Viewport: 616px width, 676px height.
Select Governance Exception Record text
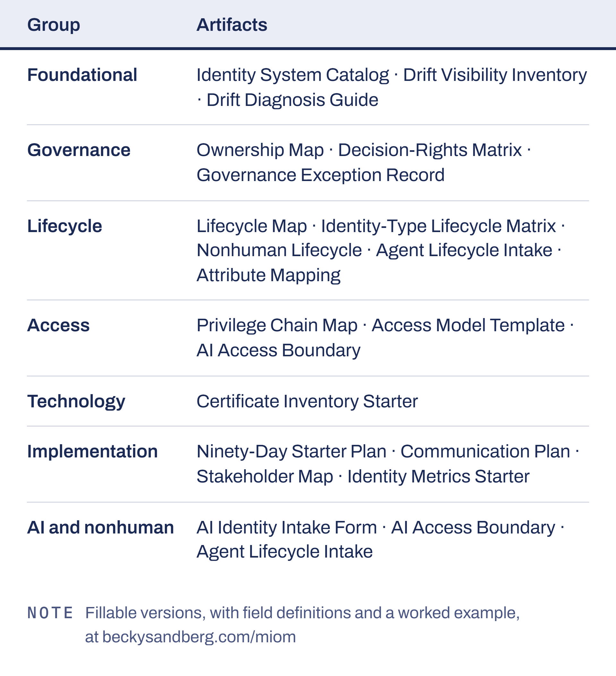point(321,175)
